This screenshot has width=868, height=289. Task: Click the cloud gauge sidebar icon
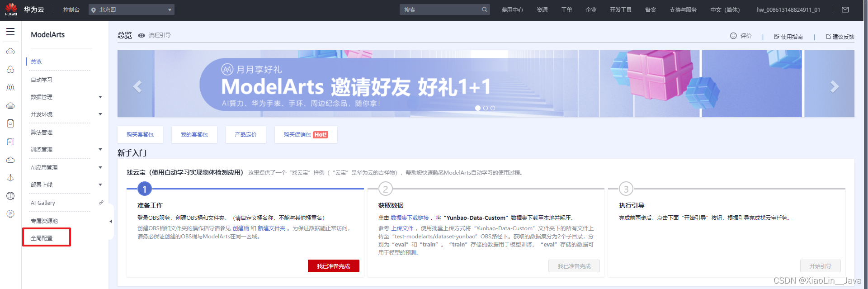(10, 160)
